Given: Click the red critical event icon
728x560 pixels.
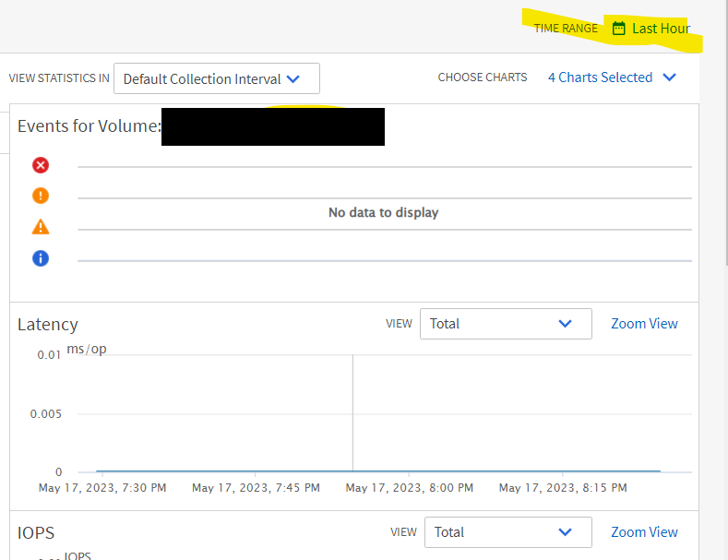Looking at the screenshot, I should click(41, 165).
